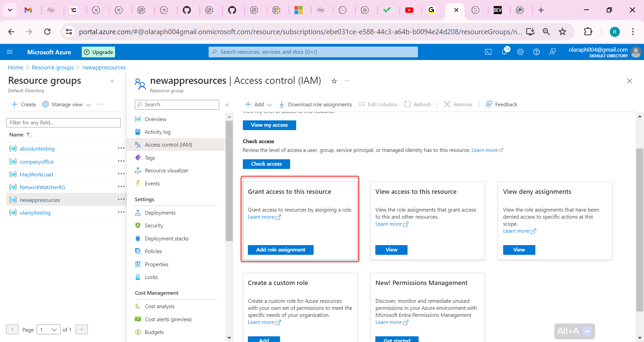
Task: Open the Azure Cloud Shell
Action: click(x=488, y=52)
